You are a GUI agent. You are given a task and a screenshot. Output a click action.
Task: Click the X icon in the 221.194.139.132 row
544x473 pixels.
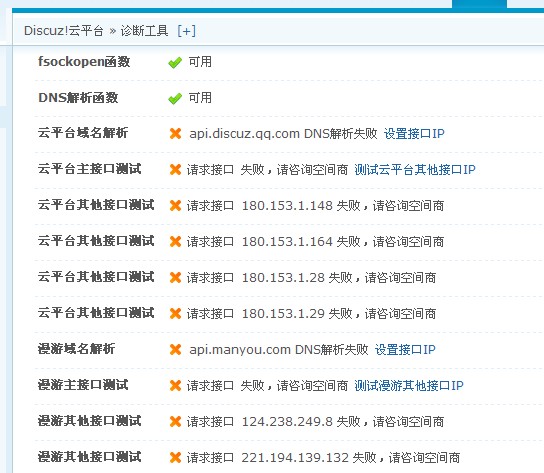click(x=176, y=458)
